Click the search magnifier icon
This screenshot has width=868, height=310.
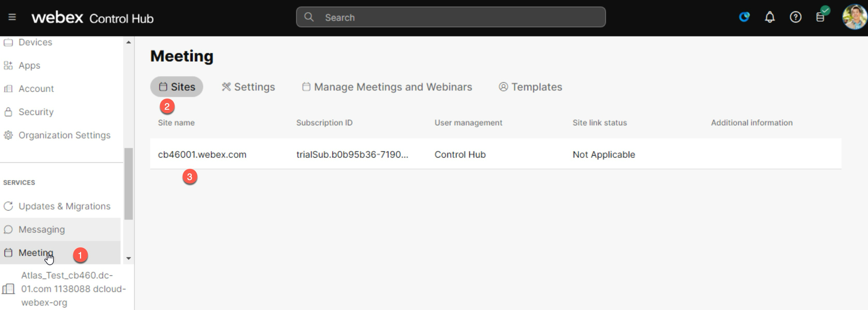tap(309, 17)
